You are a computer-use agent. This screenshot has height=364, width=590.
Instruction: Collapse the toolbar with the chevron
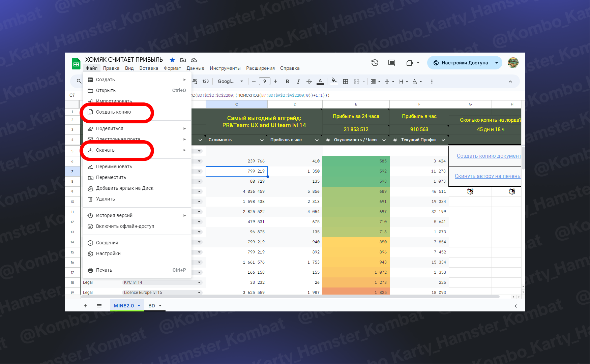[x=510, y=82]
